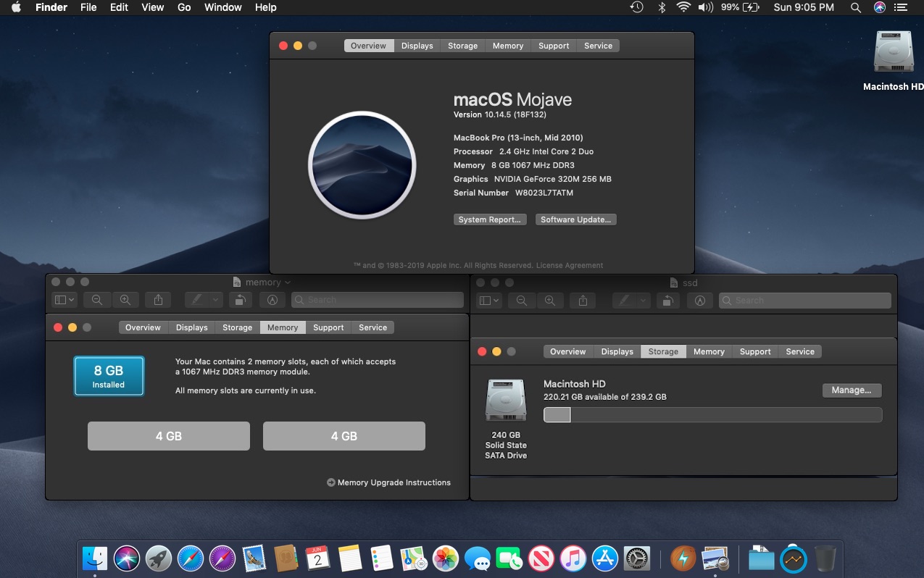
Task: Rotate image in ssd Preview window
Action: pos(667,301)
